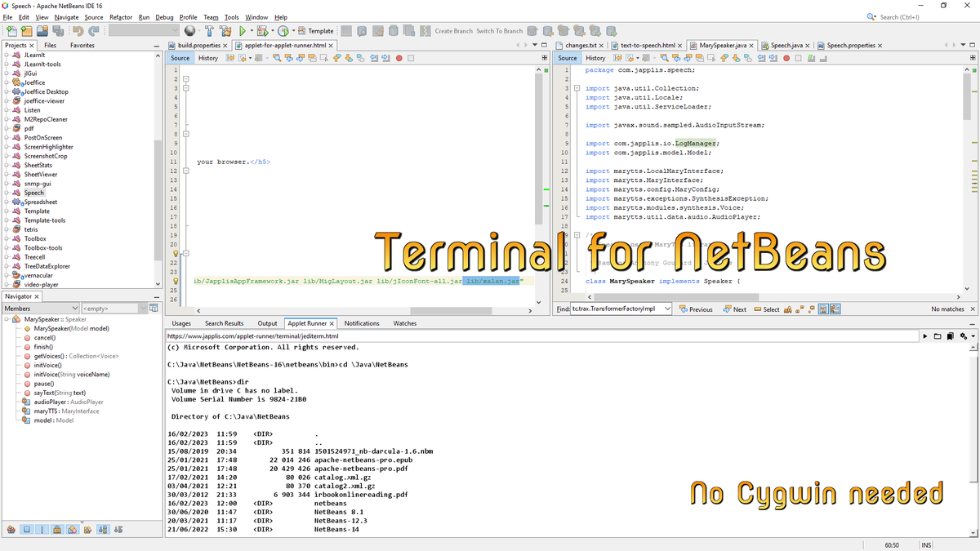
Task: Open the Tools menu
Action: click(232, 16)
